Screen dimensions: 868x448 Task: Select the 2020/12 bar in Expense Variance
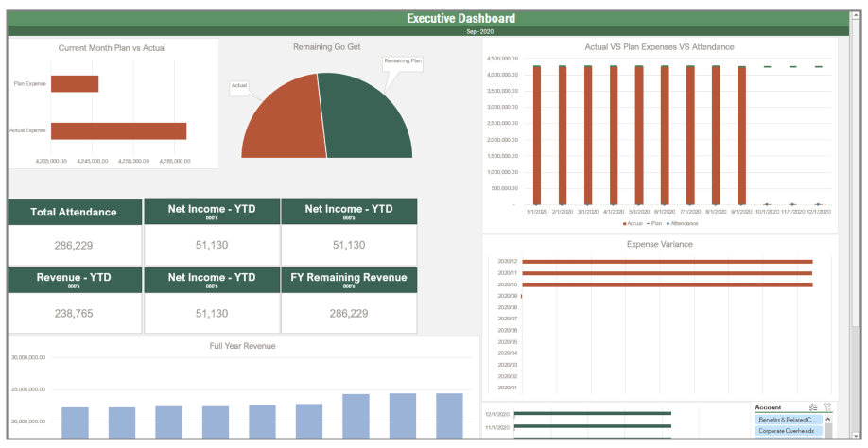click(x=667, y=262)
